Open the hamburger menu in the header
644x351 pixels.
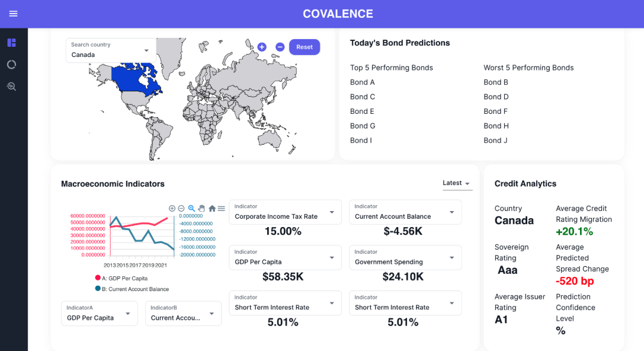[13, 14]
